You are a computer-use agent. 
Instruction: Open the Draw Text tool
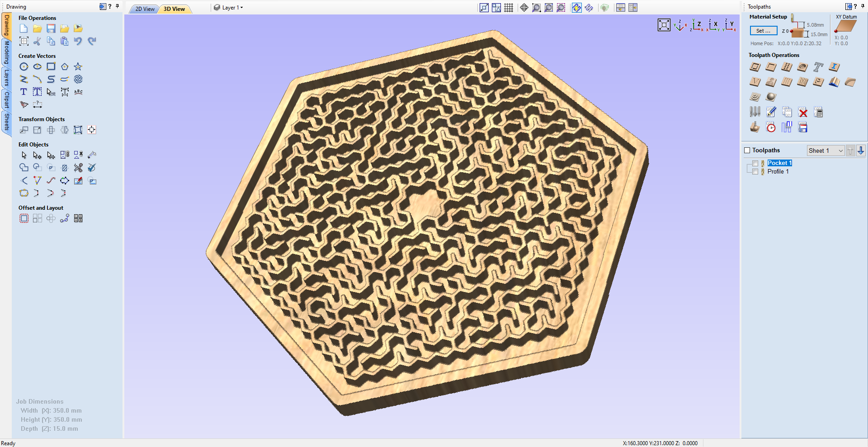pos(24,92)
